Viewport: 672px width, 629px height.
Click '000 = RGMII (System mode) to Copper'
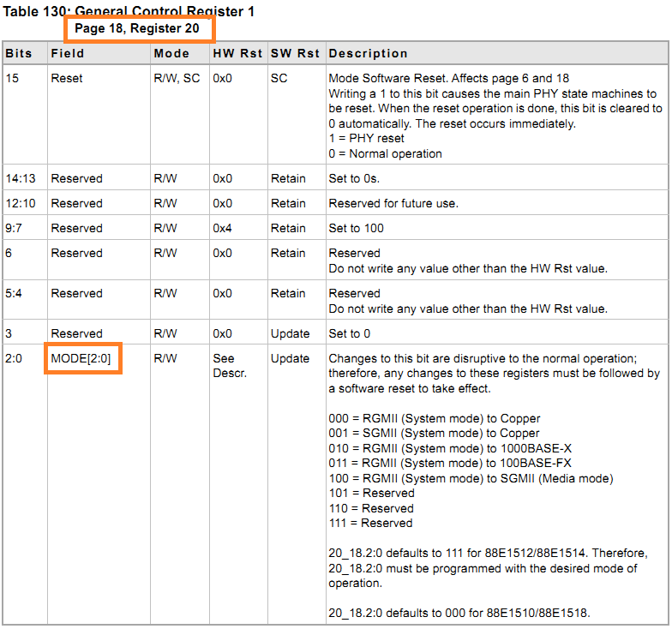click(x=435, y=418)
